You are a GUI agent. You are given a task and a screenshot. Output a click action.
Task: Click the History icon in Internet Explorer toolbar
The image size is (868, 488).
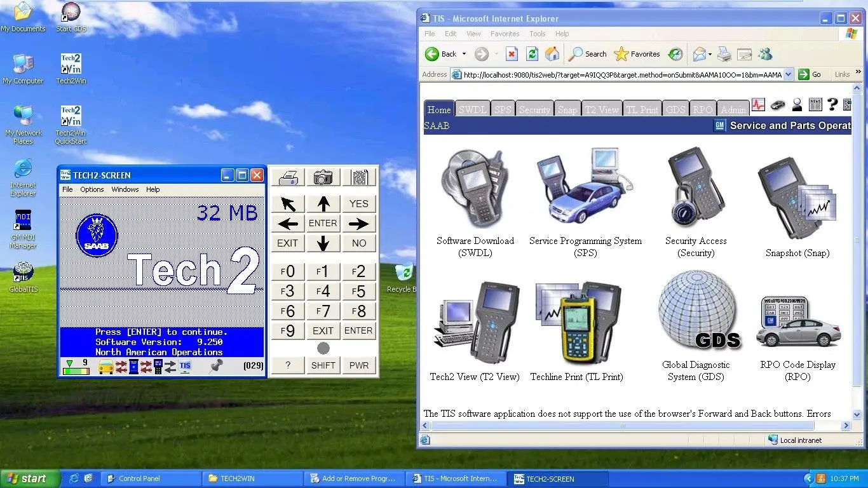coord(675,54)
